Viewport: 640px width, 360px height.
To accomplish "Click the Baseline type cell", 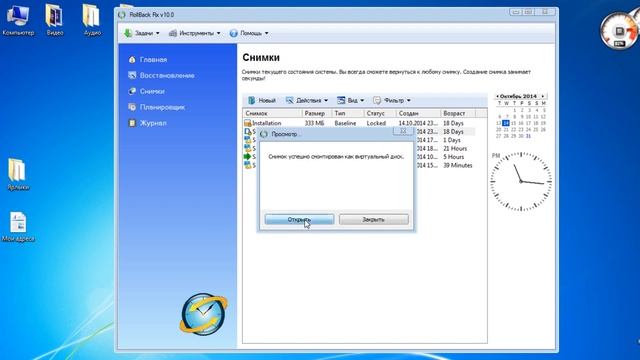I will 345,123.
